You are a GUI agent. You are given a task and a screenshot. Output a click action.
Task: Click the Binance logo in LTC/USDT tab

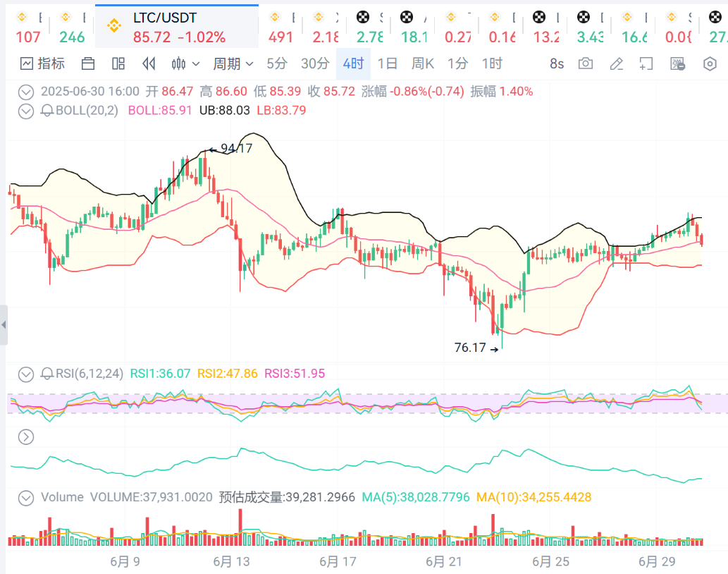point(113,25)
